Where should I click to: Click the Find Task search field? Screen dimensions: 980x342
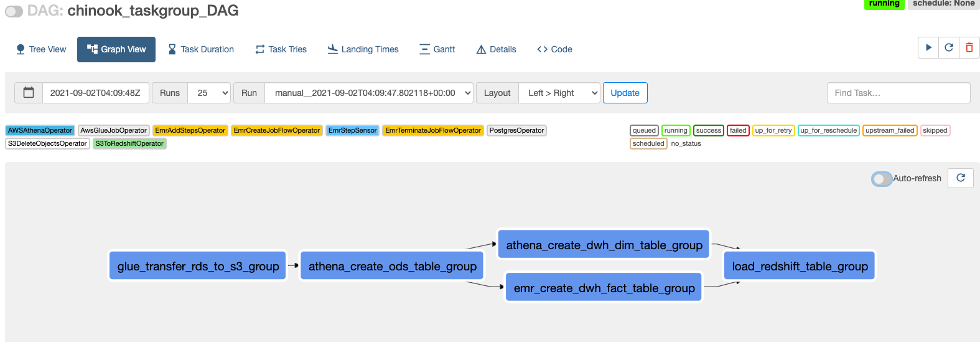[x=898, y=93]
